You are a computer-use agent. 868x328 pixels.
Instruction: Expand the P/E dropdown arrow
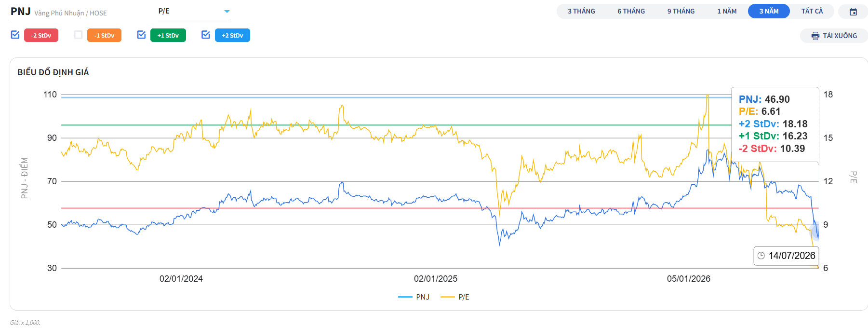tap(227, 12)
